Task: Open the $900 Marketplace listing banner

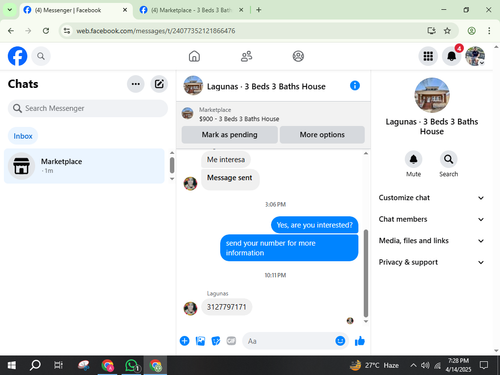Action: (273, 114)
